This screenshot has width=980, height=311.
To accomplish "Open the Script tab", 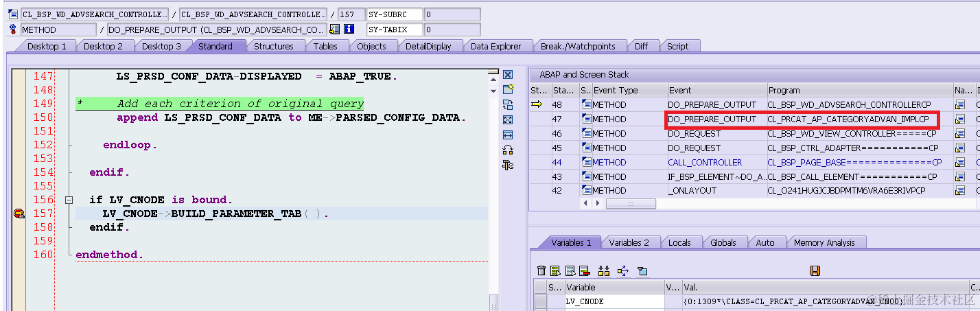I will [677, 46].
